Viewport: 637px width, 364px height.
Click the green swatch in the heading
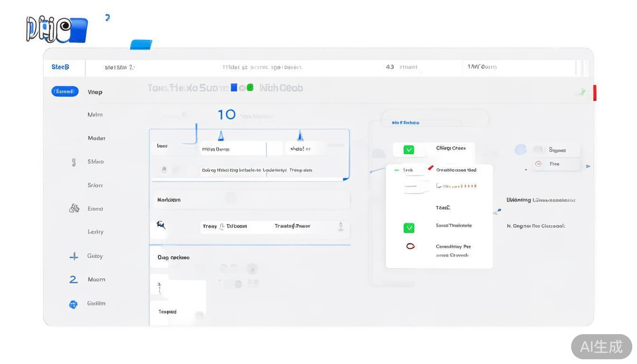tap(250, 88)
